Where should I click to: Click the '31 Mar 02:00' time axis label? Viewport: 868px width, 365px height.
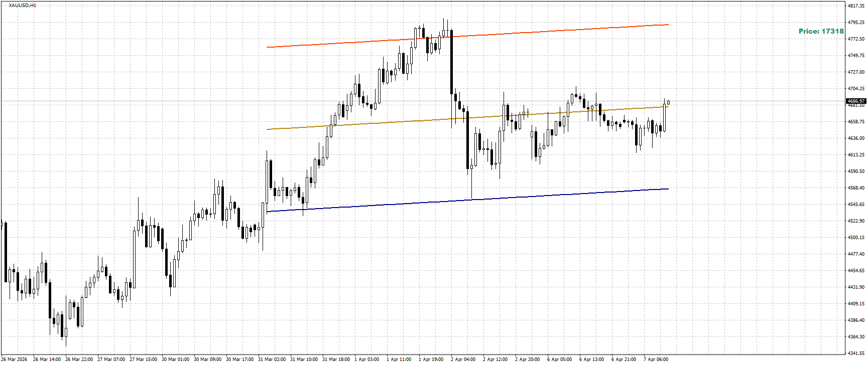[x=272, y=359]
